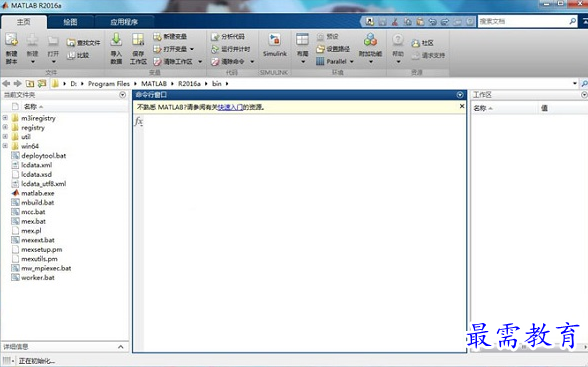Click R2016a in the path bar

coord(189,84)
